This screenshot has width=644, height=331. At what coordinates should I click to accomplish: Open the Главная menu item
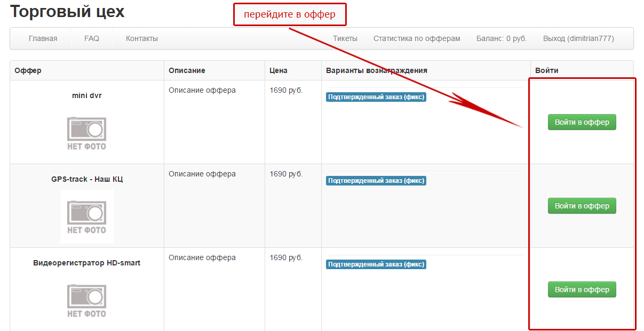coord(43,38)
